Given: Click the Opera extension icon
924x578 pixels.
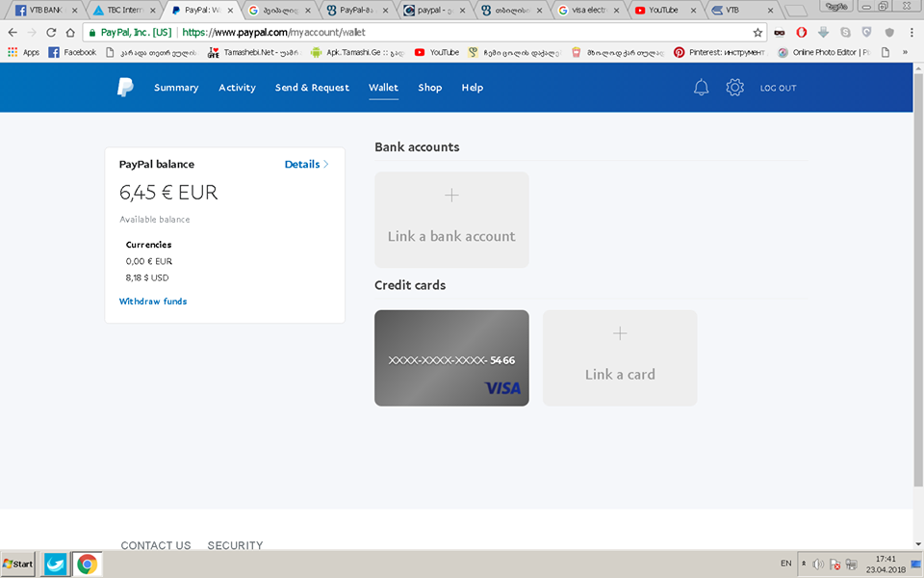Looking at the screenshot, I should (x=801, y=33).
